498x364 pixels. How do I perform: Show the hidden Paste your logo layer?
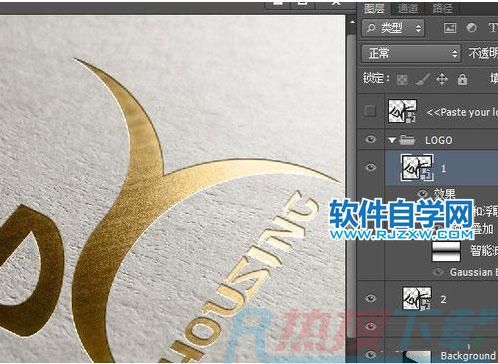(x=370, y=110)
